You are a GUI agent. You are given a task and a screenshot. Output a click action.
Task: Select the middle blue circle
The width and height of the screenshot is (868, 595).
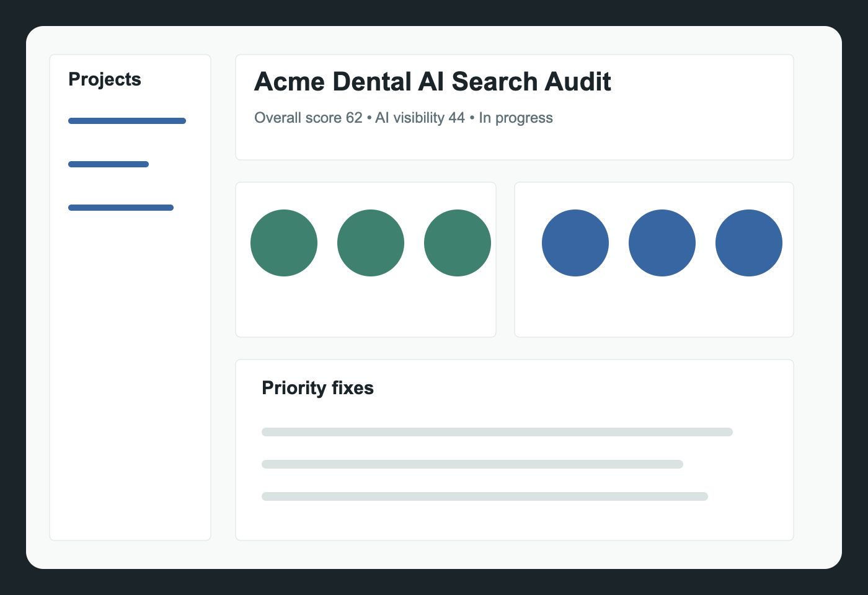[x=662, y=243]
